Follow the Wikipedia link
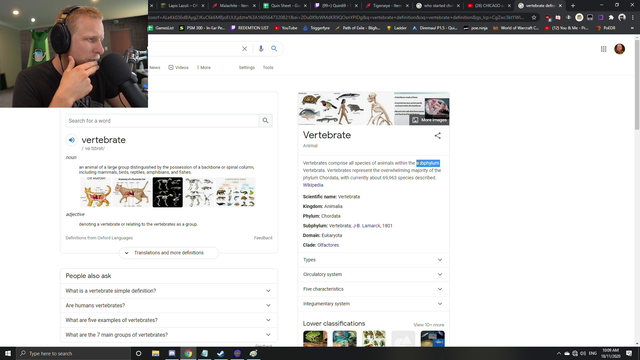This screenshot has height=360, width=640. [x=313, y=185]
